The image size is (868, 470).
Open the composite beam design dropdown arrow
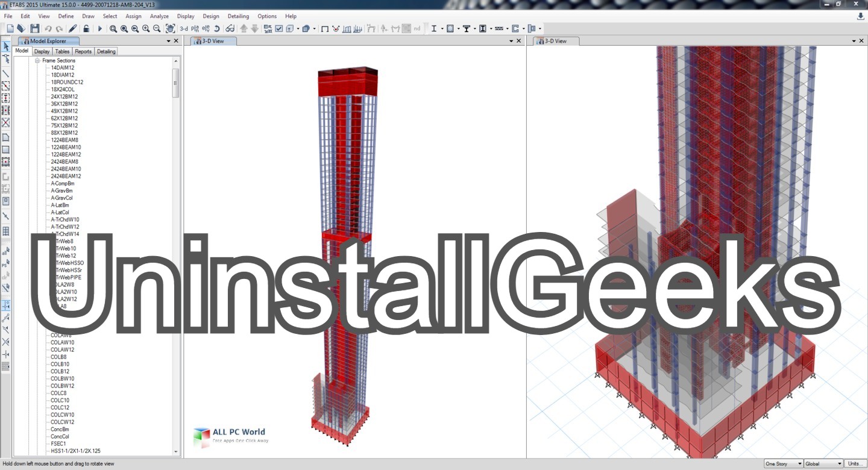pos(475,28)
